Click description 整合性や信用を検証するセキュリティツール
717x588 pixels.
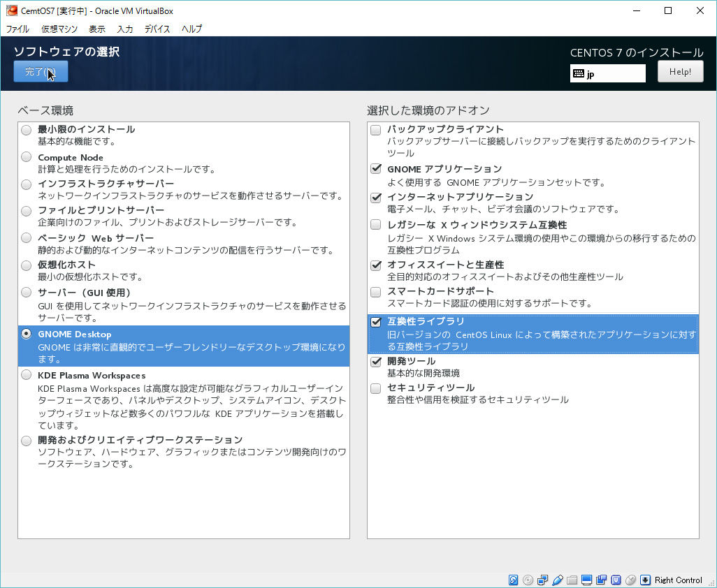(478, 399)
